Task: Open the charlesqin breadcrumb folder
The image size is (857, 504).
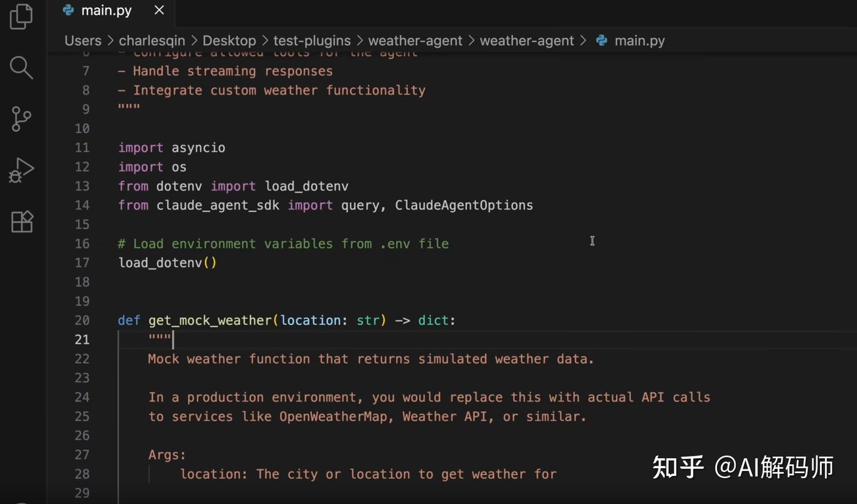Action: [x=152, y=40]
